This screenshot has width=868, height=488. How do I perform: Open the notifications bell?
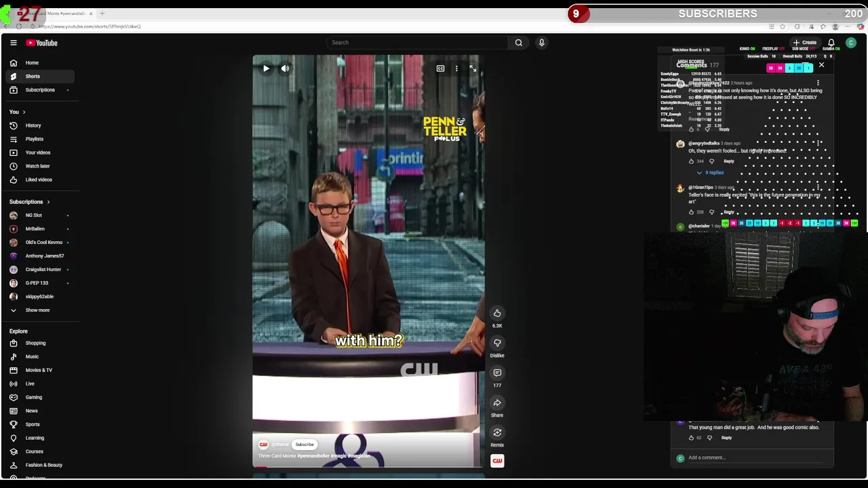[831, 43]
